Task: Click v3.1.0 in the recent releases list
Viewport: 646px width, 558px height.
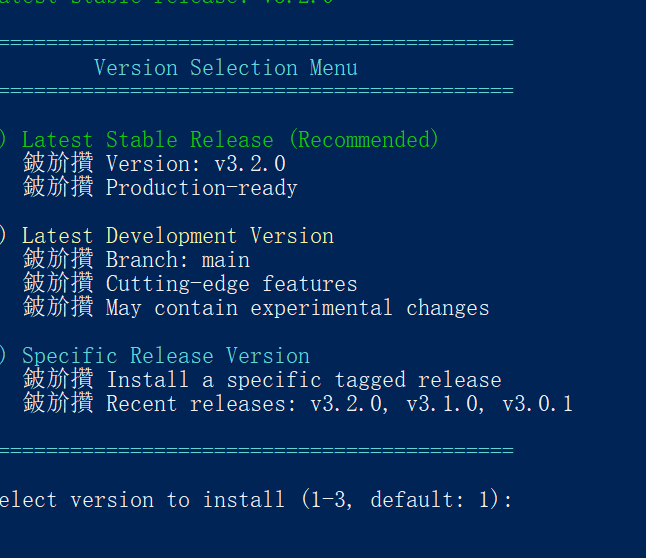Action: (448, 404)
